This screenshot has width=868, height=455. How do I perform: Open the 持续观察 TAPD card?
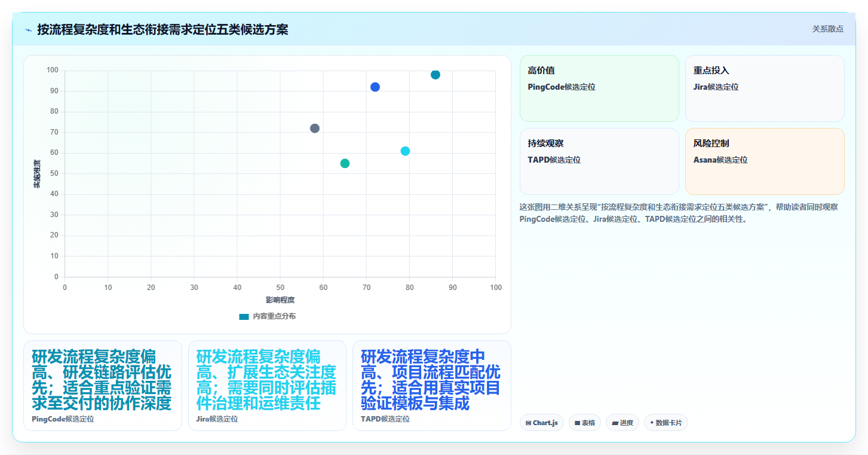click(x=599, y=161)
